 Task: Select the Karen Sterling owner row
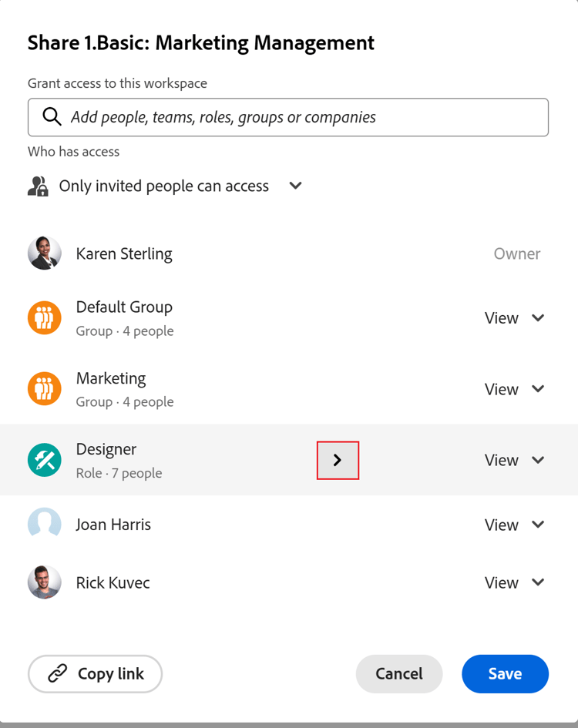[x=288, y=253]
